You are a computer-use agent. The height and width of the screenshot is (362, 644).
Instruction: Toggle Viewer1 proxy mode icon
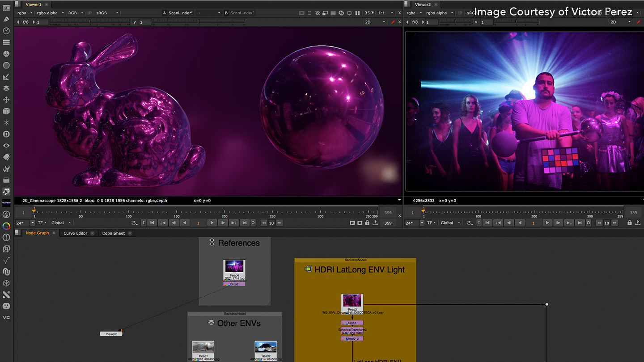click(x=325, y=13)
